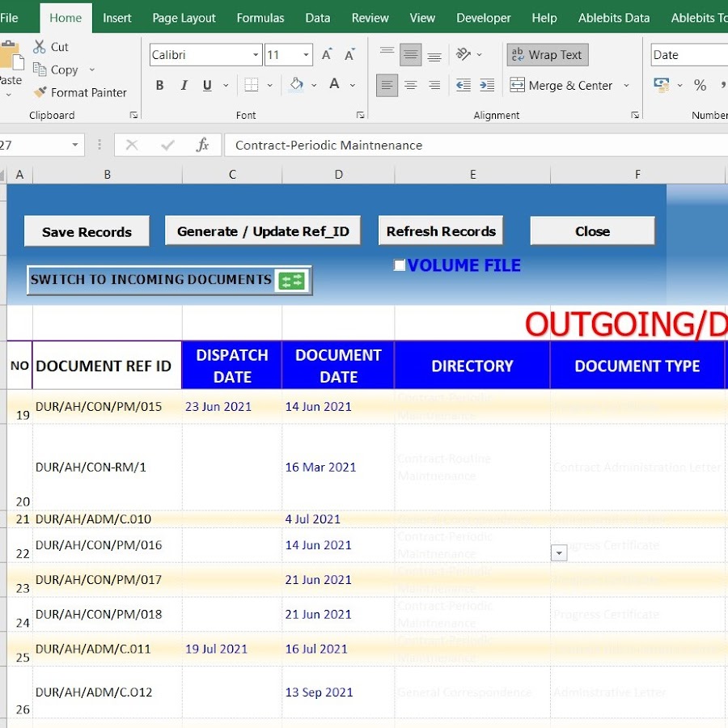The image size is (728, 728).
Task: Toggle italic formatting
Action: 184,85
